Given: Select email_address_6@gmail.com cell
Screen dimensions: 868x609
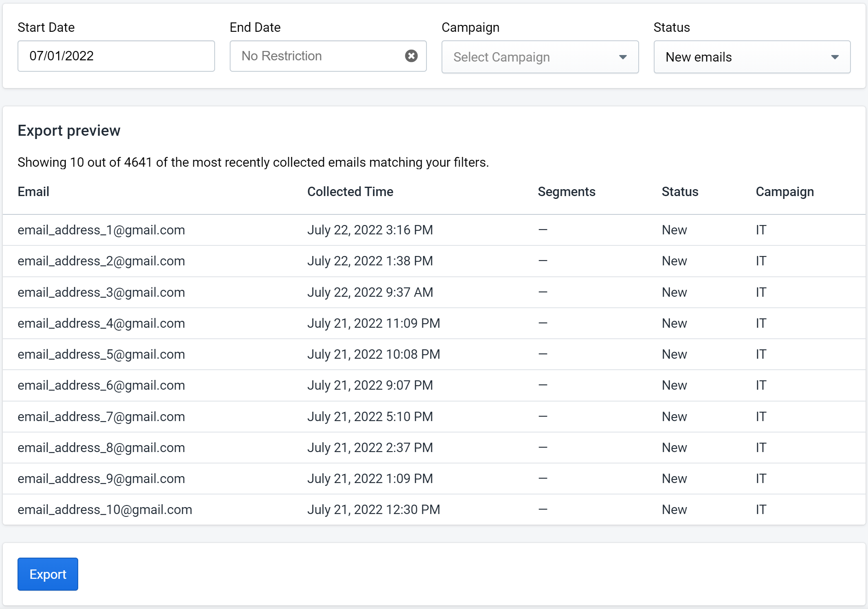Looking at the screenshot, I should 101,385.
